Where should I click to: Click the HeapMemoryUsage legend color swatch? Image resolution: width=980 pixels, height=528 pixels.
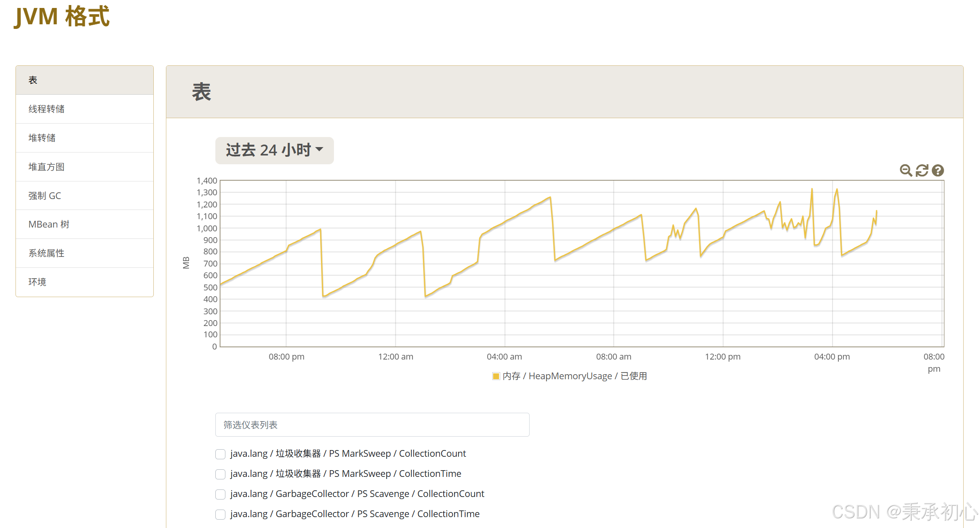pyautogui.click(x=496, y=376)
